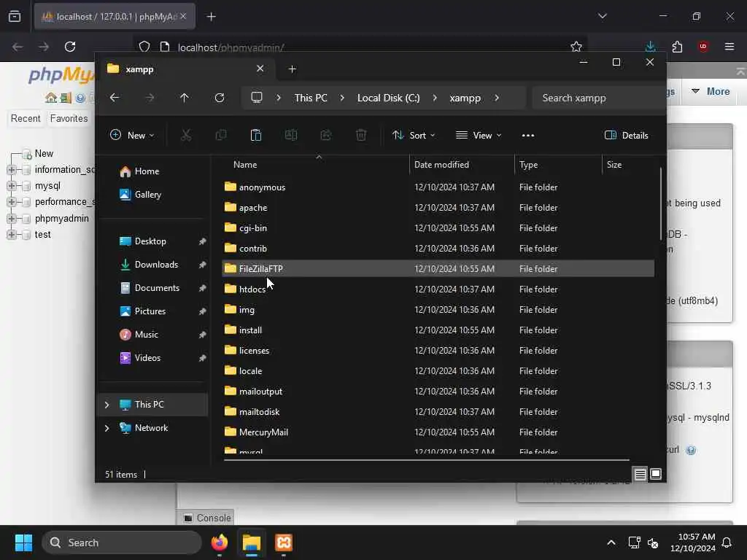The image size is (747, 560).
Task: Click Search xampp field
Action: tap(598, 98)
